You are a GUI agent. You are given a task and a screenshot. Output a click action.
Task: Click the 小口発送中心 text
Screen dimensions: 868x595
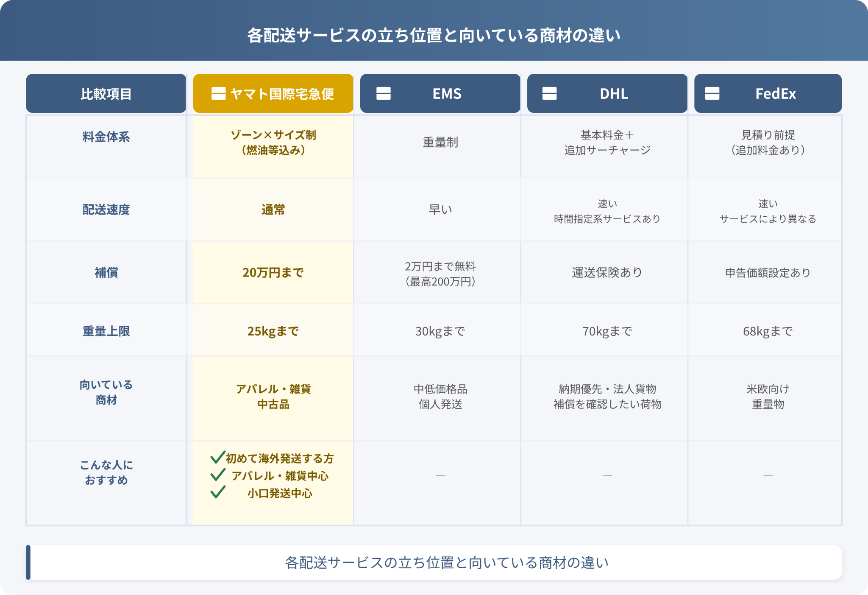click(x=280, y=493)
